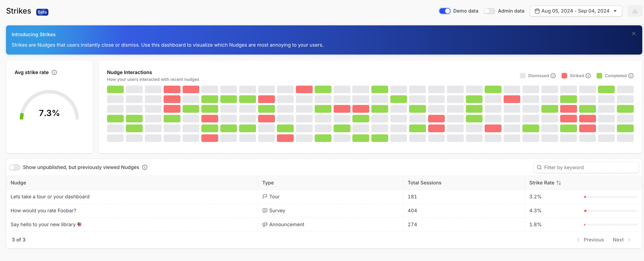Go to Next page
This screenshot has height=261, width=644.
(622, 240)
